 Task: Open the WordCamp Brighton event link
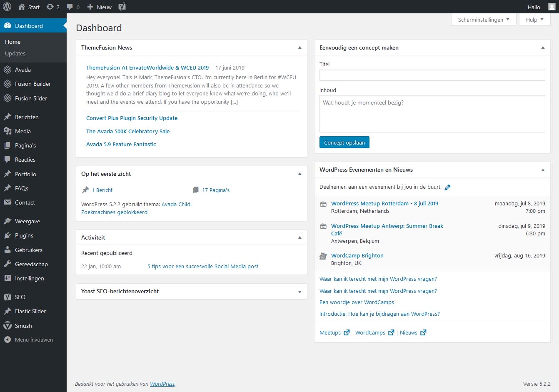coord(357,255)
